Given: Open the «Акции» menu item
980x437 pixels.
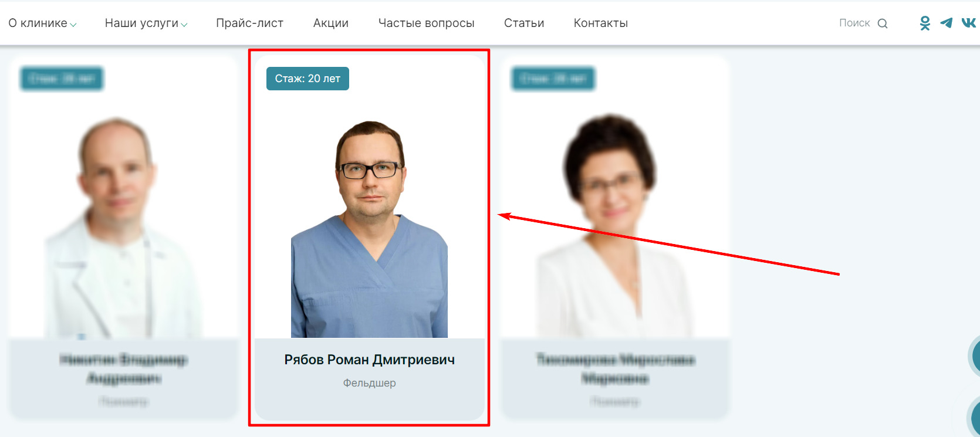Looking at the screenshot, I should pyautogui.click(x=331, y=23).
